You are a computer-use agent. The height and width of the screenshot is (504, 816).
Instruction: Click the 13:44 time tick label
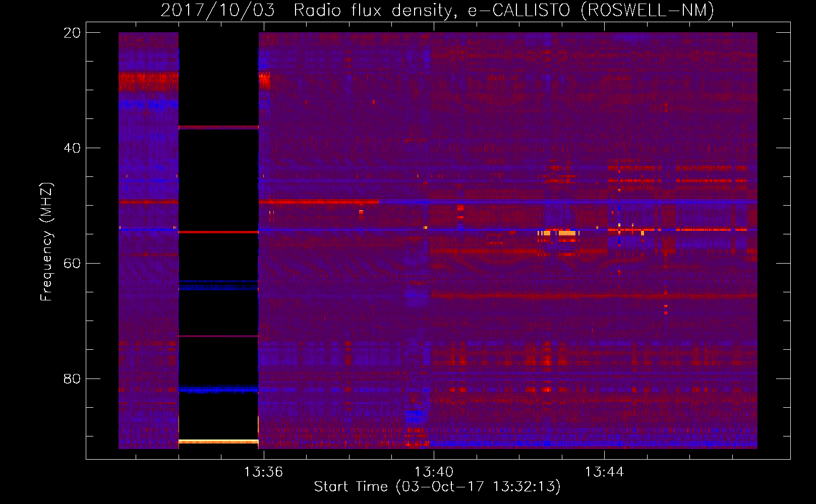click(x=604, y=472)
